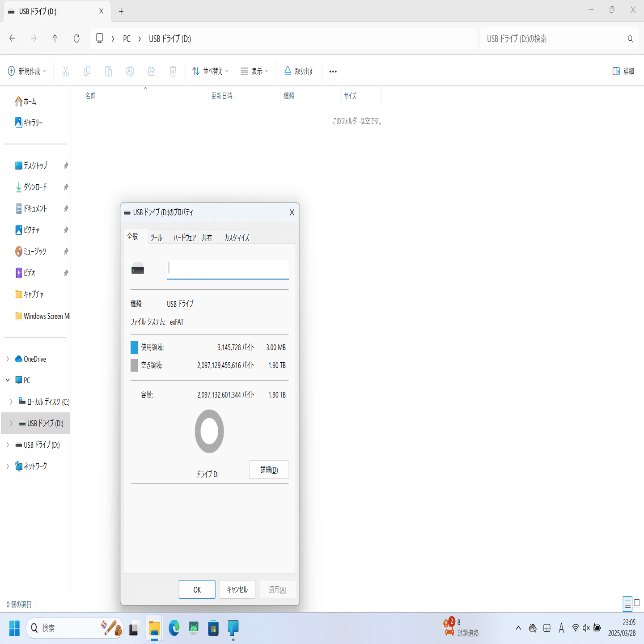Image resolution: width=644 pixels, height=644 pixels.
Task: Expand the OneDrive tree node
Action: 8,359
